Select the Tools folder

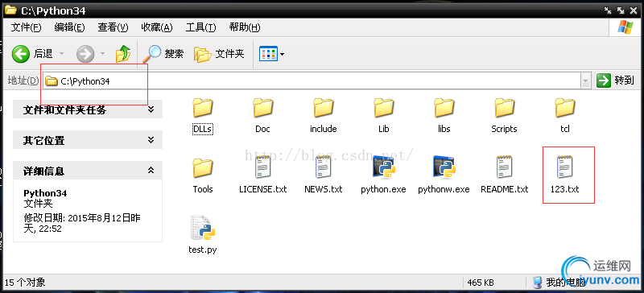[203, 176]
